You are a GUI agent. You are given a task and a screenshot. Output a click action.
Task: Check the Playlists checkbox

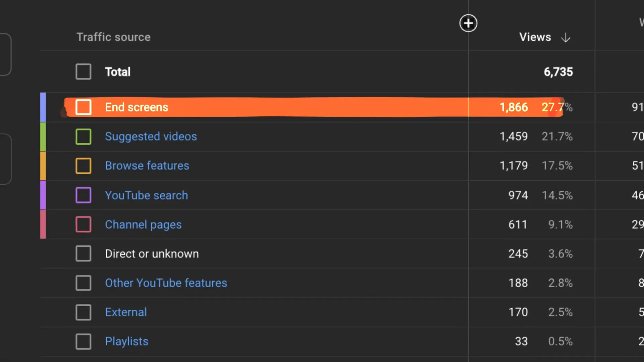tap(84, 341)
